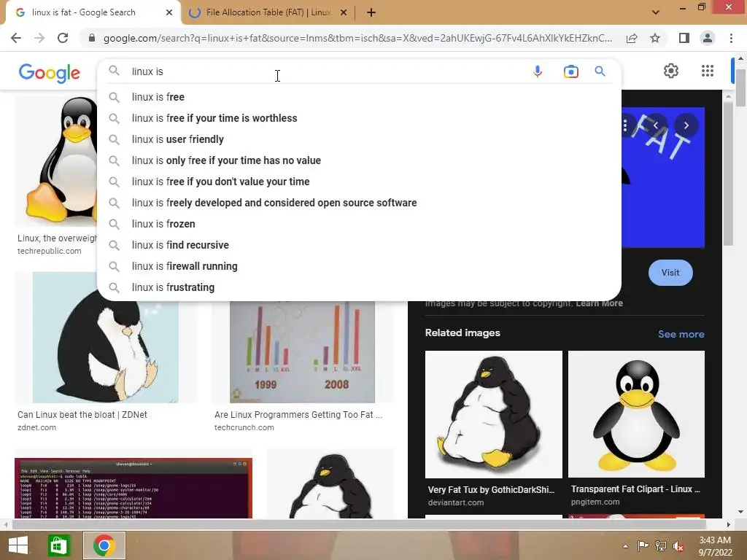Show next image in preview panel

click(x=686, y=125)
